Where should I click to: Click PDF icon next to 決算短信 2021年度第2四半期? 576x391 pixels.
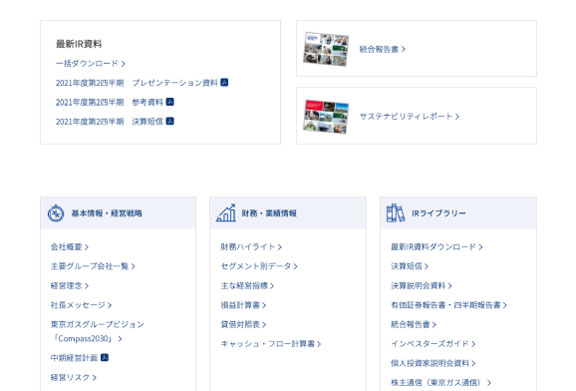(x=170, y=121)
